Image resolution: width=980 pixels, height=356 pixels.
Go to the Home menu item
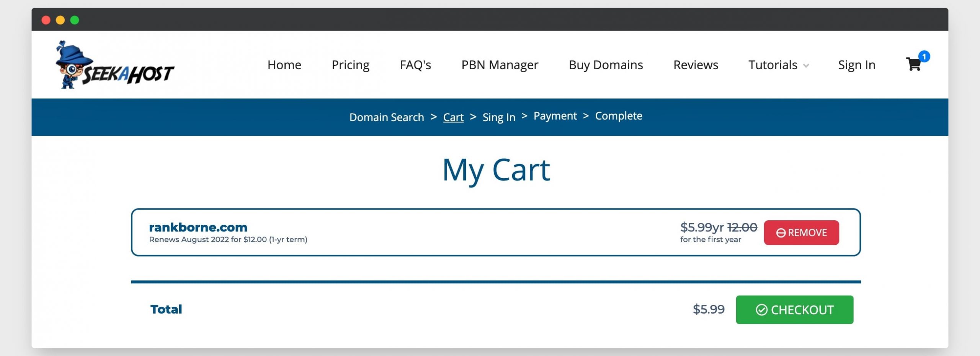point(284,65)
